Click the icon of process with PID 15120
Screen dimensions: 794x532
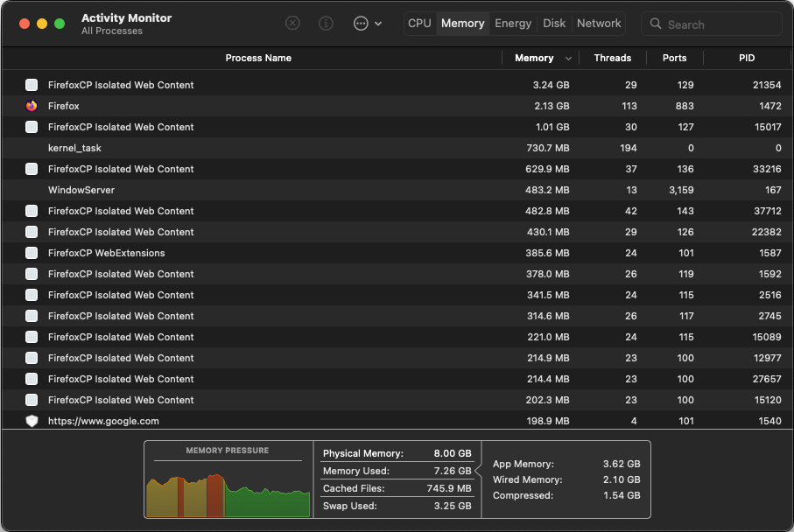pos(32,400)
